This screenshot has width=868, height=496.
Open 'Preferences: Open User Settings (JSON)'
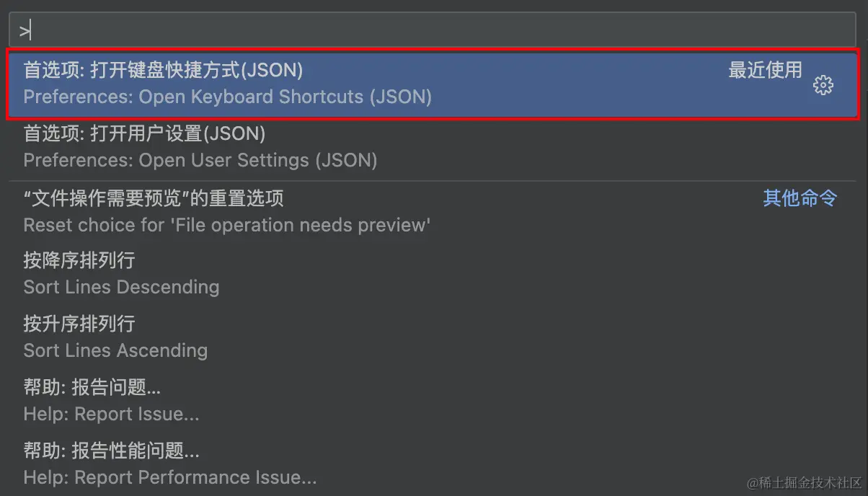[200, 160]
